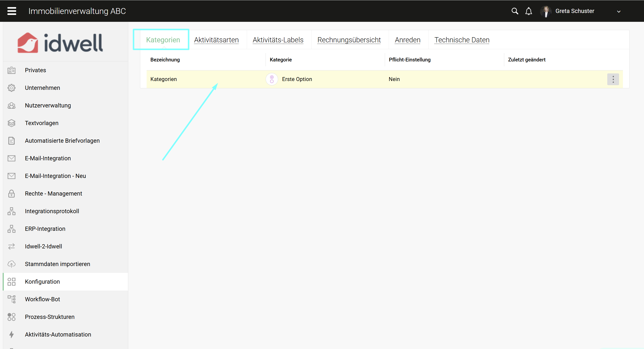Click the Idwell-2-Idwell arrows icon
The height and width of the screenshot is (349, 644).
click(12, 246)
